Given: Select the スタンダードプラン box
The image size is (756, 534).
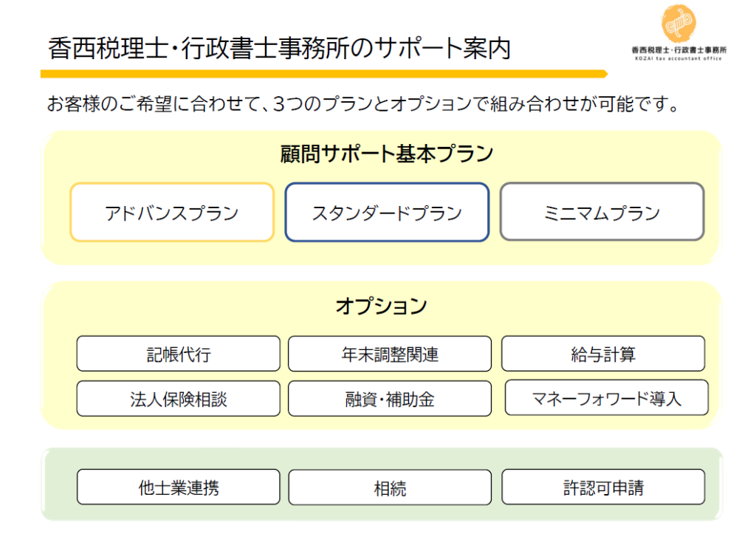Looking at the screenshot, I should coord(387,212).
